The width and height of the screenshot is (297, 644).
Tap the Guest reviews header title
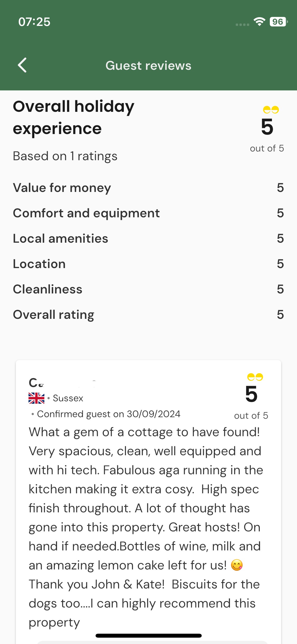(148, 66)
